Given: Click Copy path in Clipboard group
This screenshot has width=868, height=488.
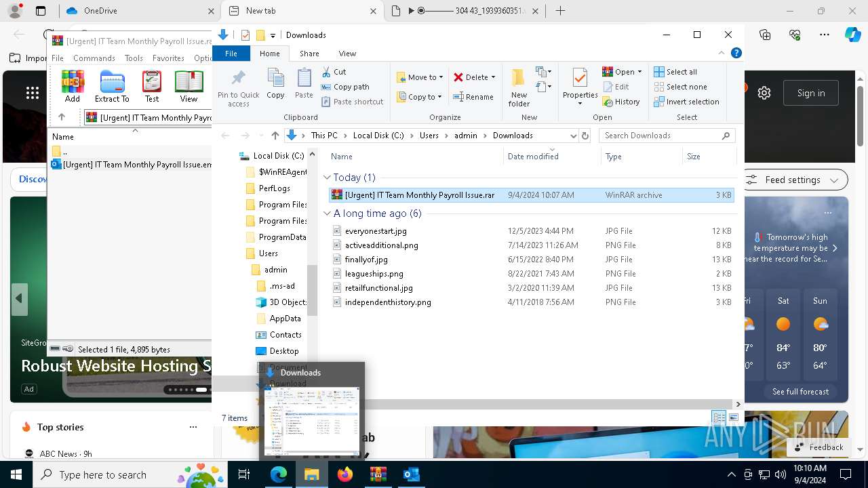Looking at the screenshot, I should [x=345, y=87].
